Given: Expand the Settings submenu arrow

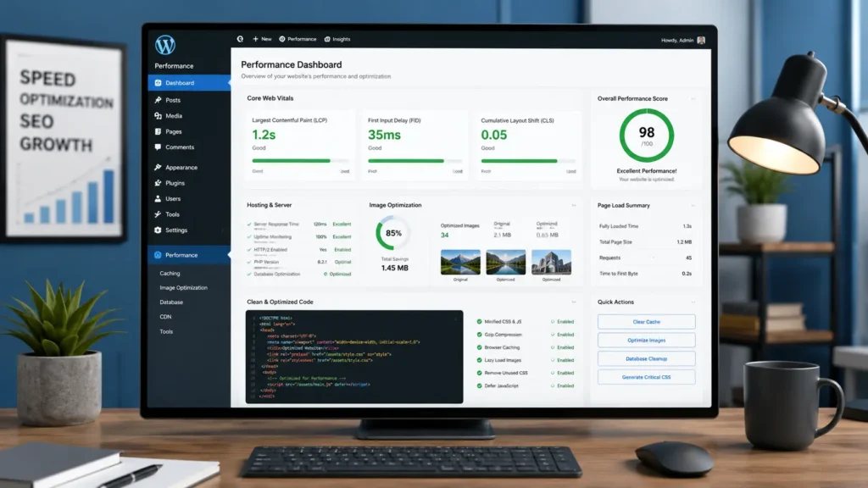Looking at the screenshot, I should point(223,230).
